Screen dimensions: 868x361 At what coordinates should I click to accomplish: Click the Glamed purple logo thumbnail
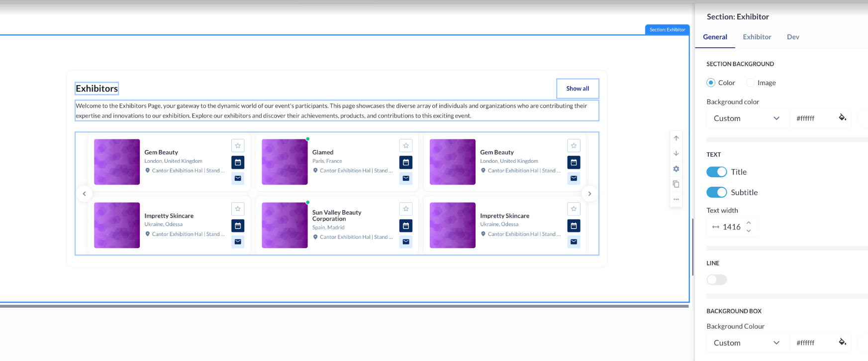click(x=285, y=162)
